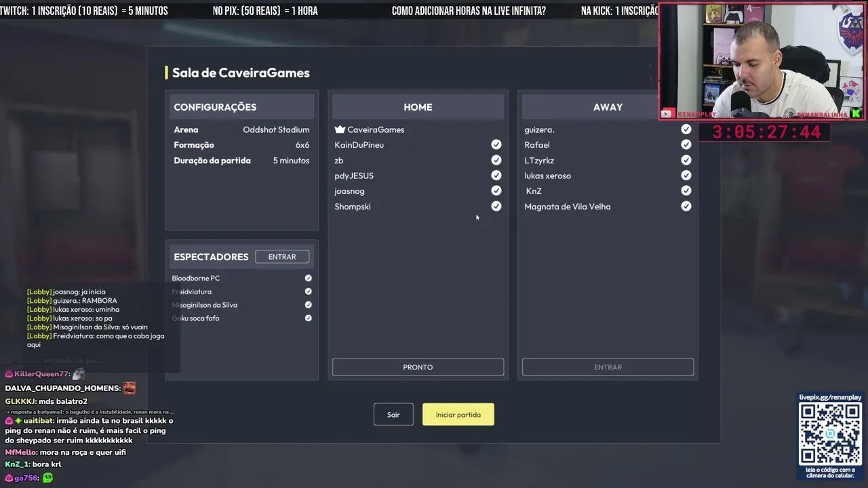Click the checkmark for spectator Freidviatura

pos(309,291)
